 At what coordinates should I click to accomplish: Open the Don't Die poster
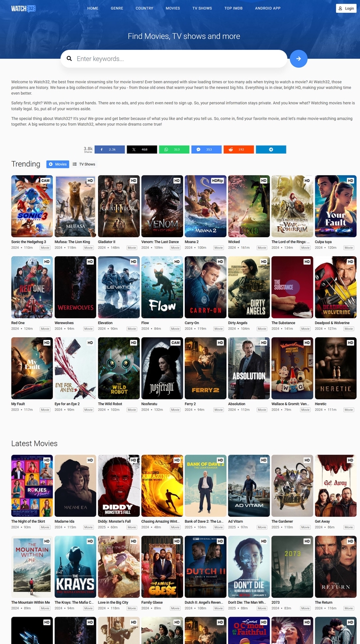(249, 567)
